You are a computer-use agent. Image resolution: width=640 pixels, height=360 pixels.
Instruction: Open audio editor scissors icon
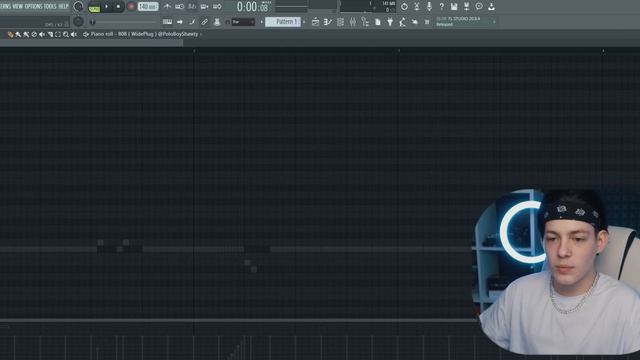tap(417, 7)
